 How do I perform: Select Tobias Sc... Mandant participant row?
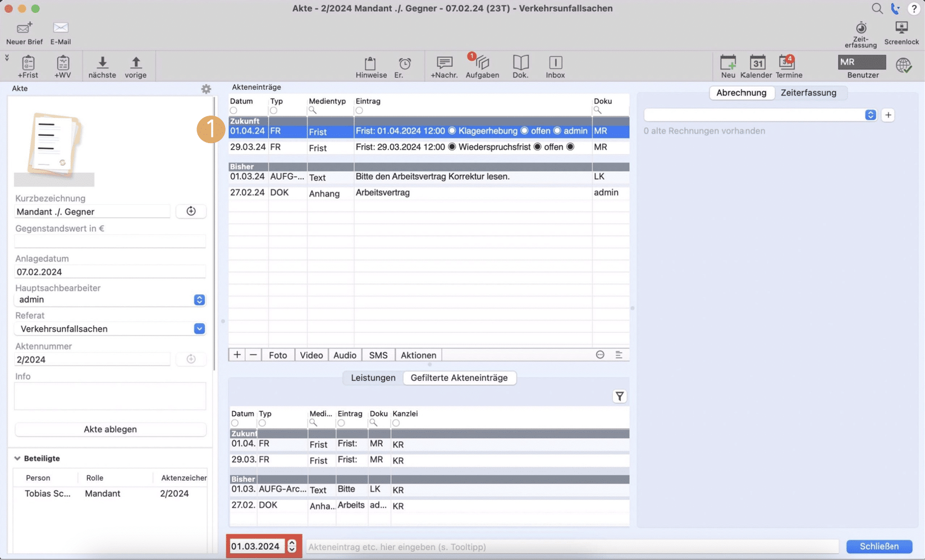click(110, 494)
